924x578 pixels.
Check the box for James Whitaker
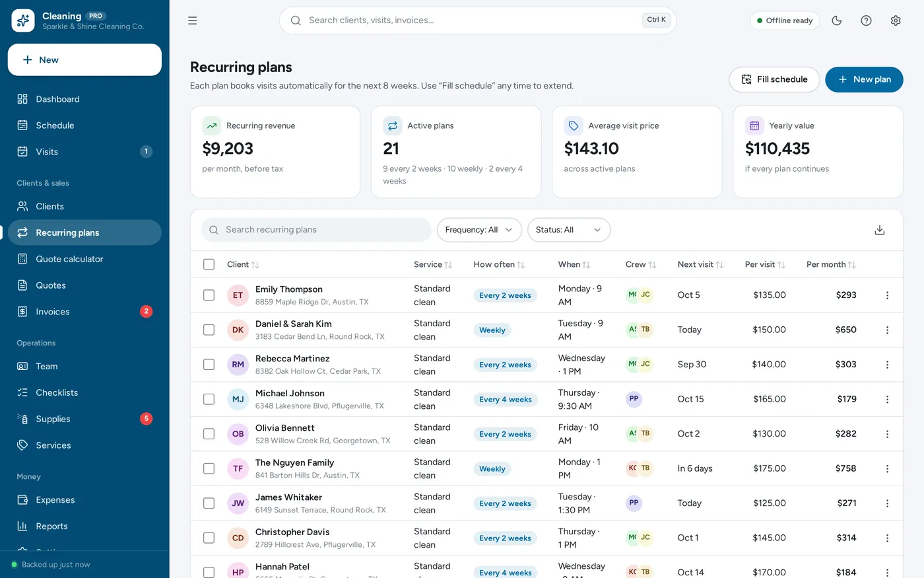209,503
